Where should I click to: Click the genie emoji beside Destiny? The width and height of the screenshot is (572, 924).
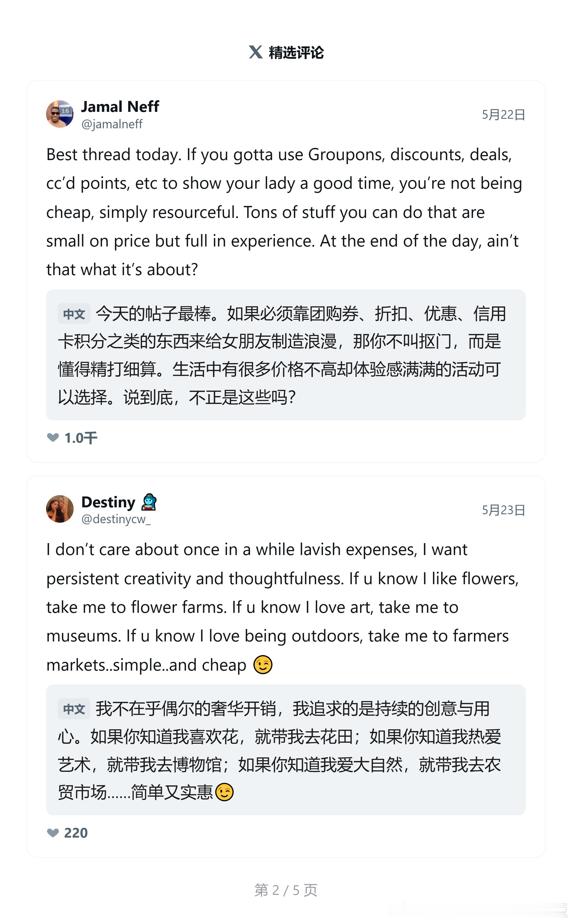click(x=149, y=502)
